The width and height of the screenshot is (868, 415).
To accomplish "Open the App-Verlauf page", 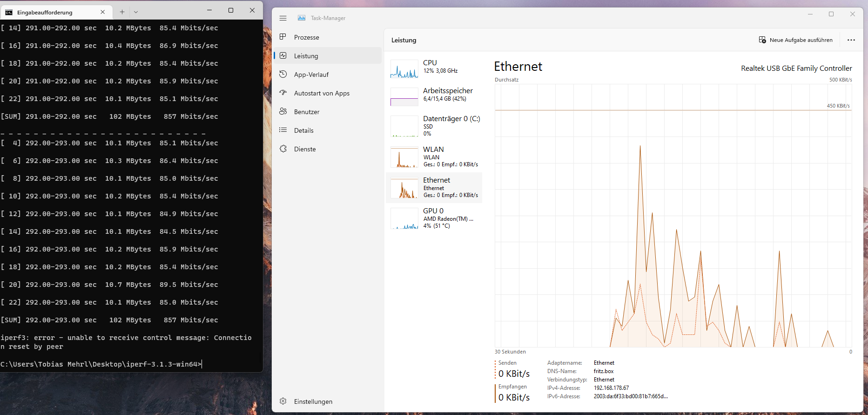I will (328, 74).
